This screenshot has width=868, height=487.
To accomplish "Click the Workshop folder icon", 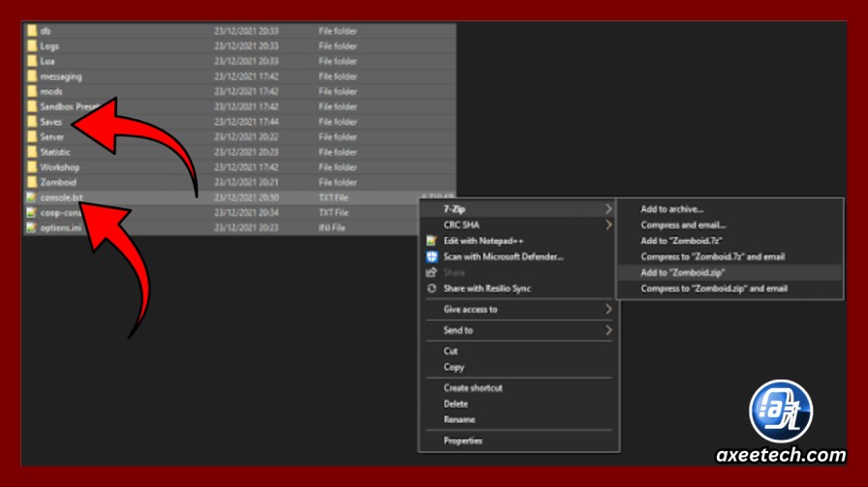I will point(32,167).
